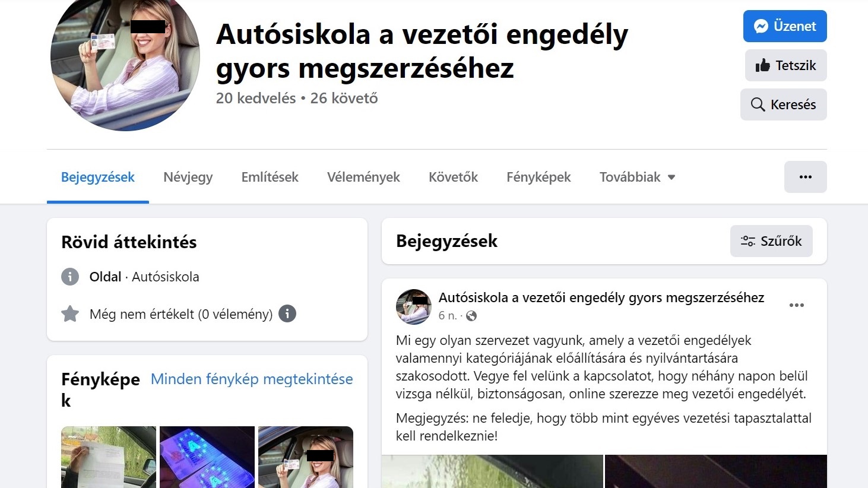The width and height of the screenshot is (868, 488).
Task: Like the page with Tetszik button
Action: [785, 65]
